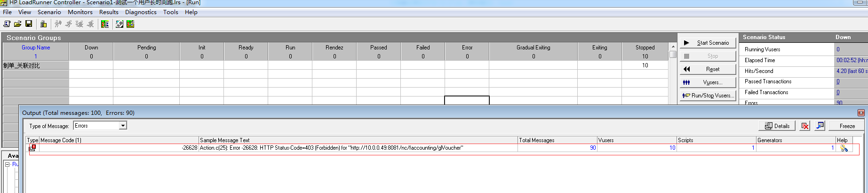Click the Total Messages column header

pos(557,140)
